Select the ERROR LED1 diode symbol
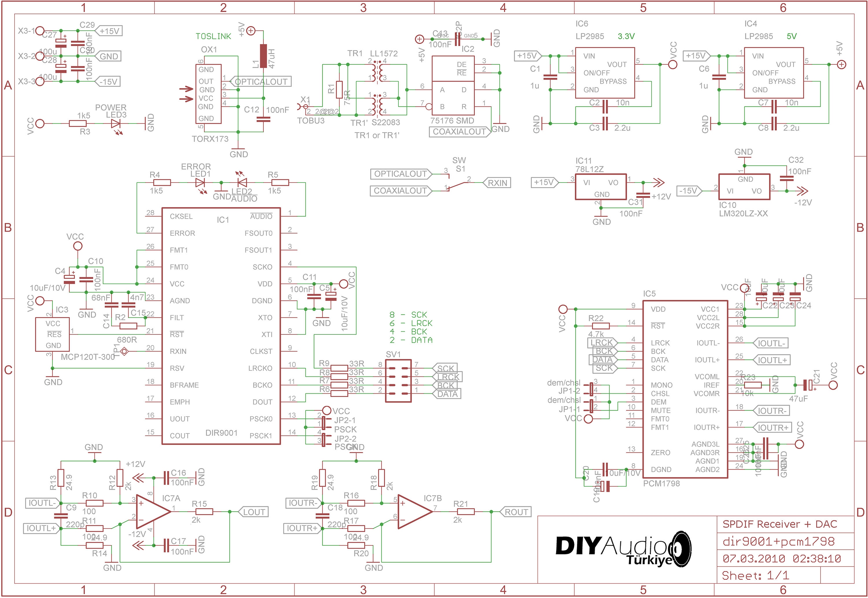This screenshot has height=598, width=868. point(200,183)
